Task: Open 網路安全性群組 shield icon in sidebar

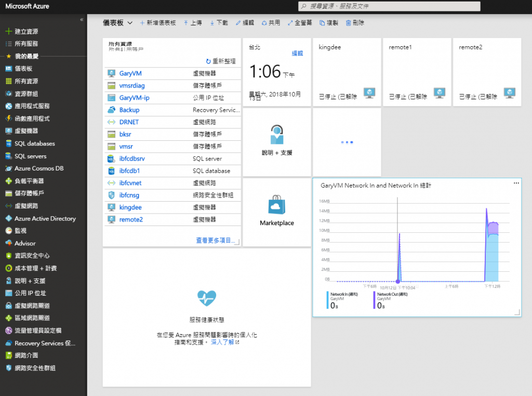Action: click(x=9, y=368)
